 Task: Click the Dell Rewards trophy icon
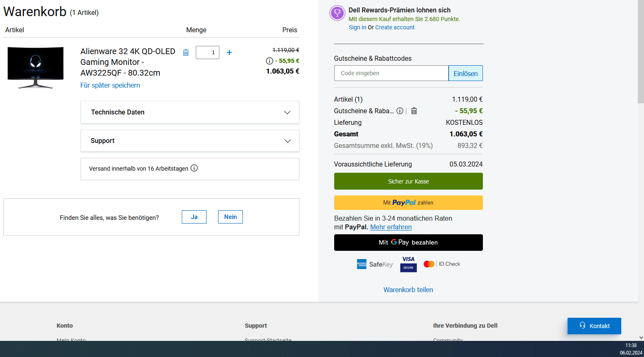pos(337,13)
